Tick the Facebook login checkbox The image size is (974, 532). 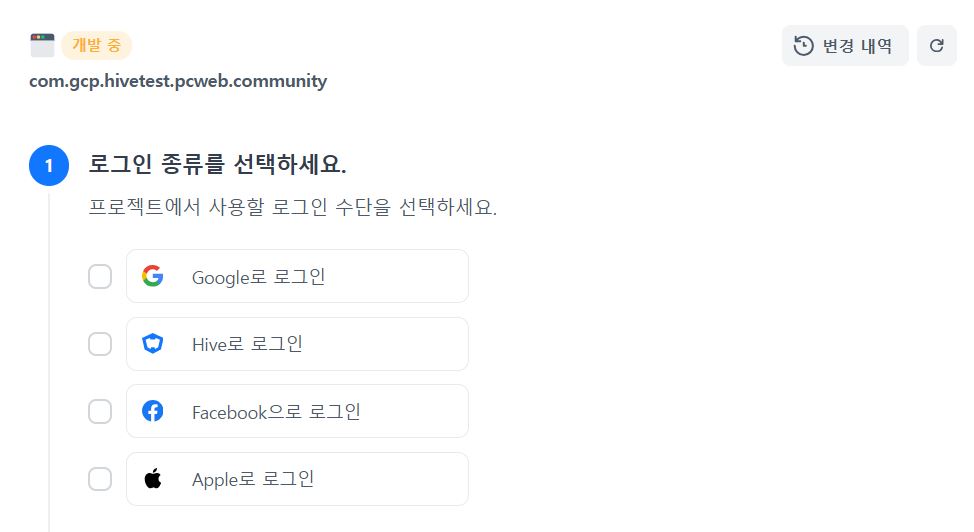(x=100, y=411)
